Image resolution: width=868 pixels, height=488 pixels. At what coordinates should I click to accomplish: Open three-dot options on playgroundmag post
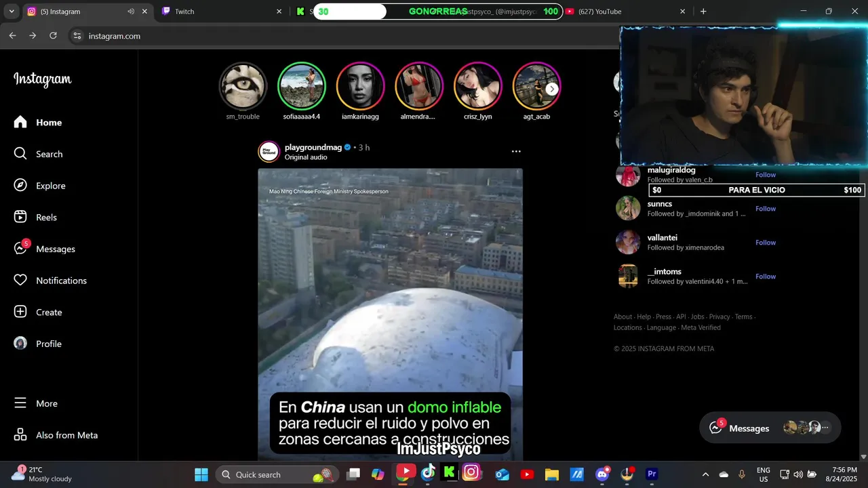coord(516,151)
